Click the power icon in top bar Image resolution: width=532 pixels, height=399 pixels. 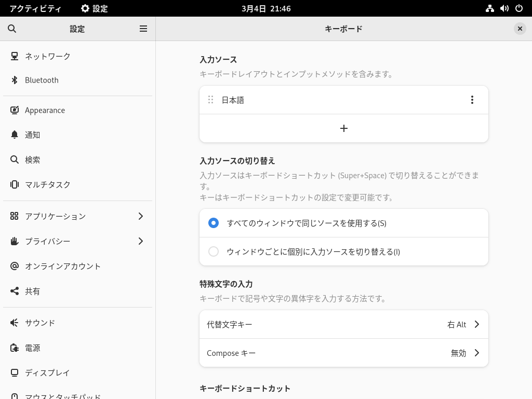click(x=519, y=8)
